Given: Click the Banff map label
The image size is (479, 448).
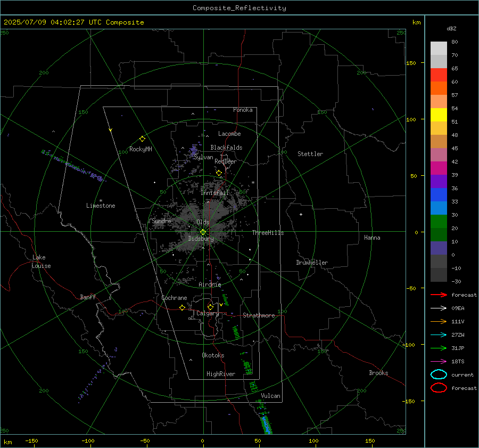Looking at the screenshot, I should pos(88,297).
